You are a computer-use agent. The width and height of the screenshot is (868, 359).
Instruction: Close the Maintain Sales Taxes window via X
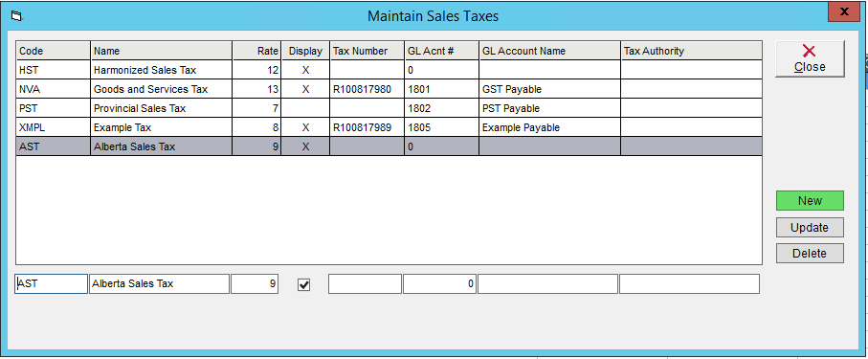pos(844,11)
